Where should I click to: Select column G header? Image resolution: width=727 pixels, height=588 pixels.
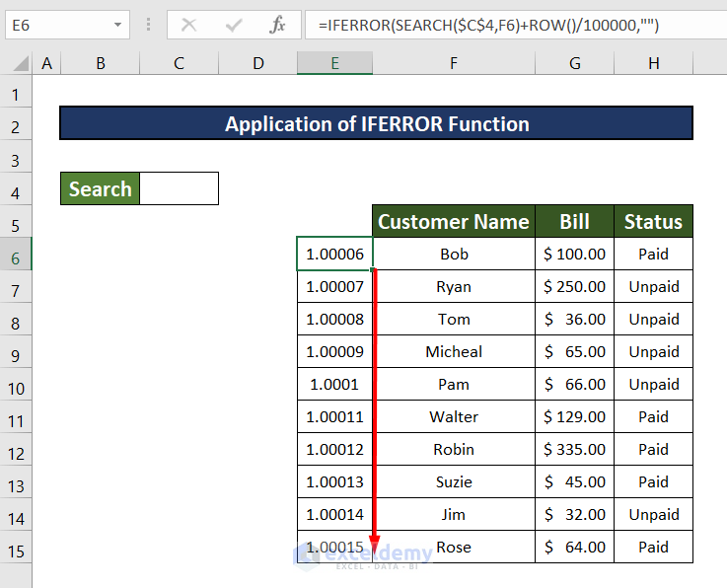point(574,63)
